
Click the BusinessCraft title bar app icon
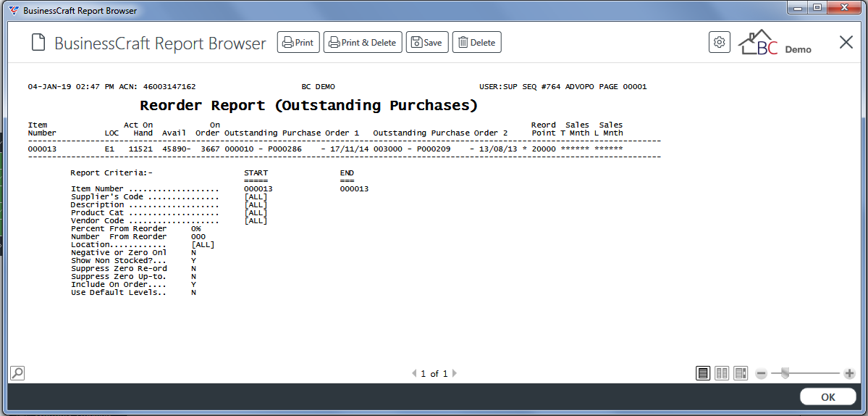tap(14, 9)
